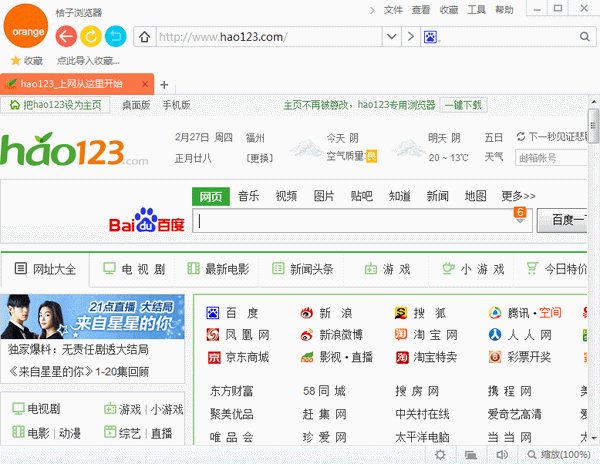600x464 pixels.
Task: Close the hao123 tab
Action: coord(145,84)
